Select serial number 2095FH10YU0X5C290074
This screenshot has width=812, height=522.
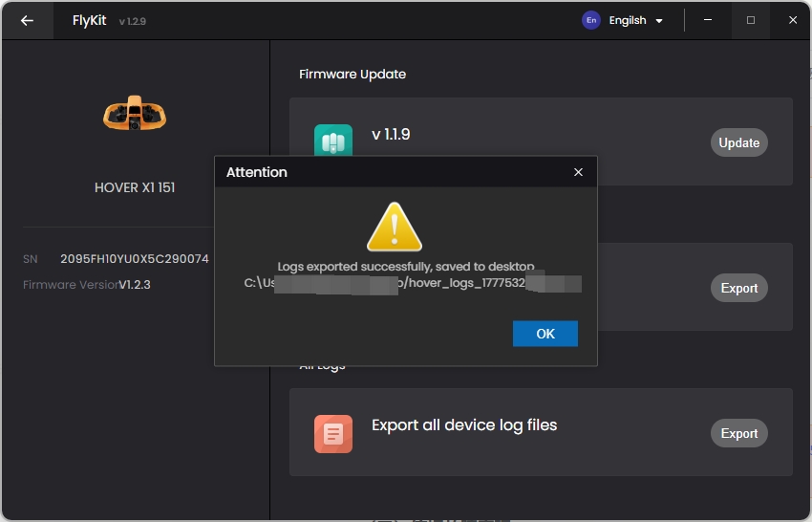135,259
